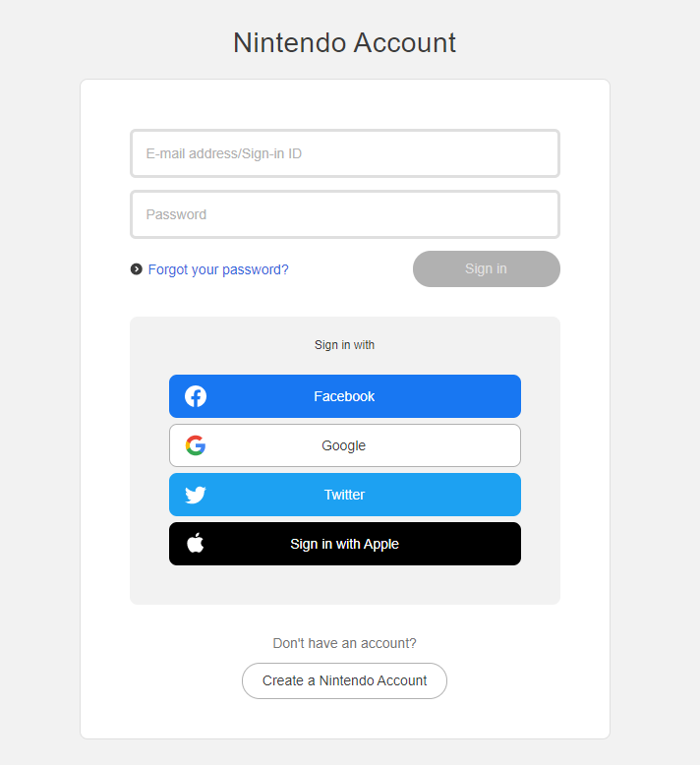Open Create a Nintendo Account
Image resolution: width=700 pixels, height=765 pixels.
pos(344,680)
